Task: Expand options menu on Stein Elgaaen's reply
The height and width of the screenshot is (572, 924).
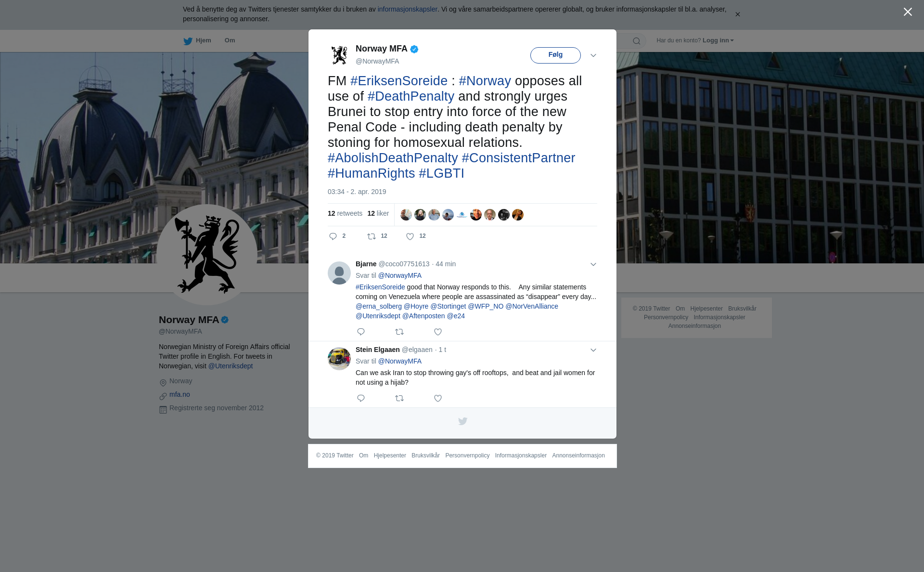Action: (593, 350)
